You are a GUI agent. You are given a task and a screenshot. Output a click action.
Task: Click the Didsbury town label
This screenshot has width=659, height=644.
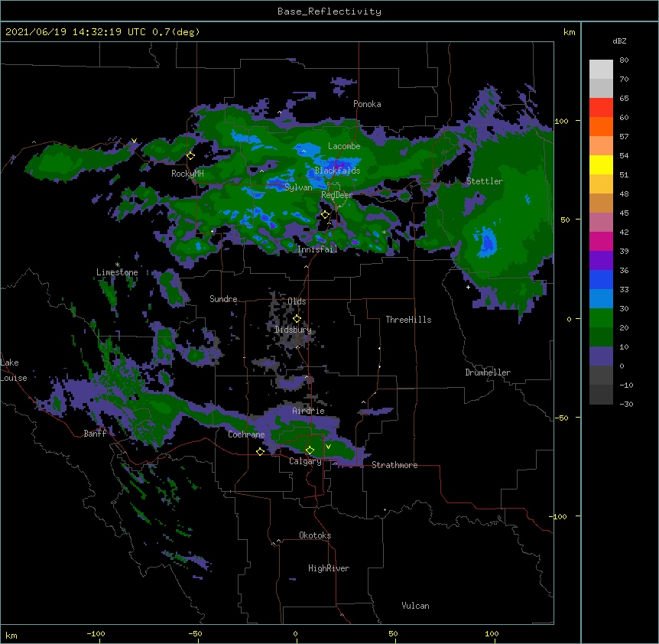[x=293, y=330]
